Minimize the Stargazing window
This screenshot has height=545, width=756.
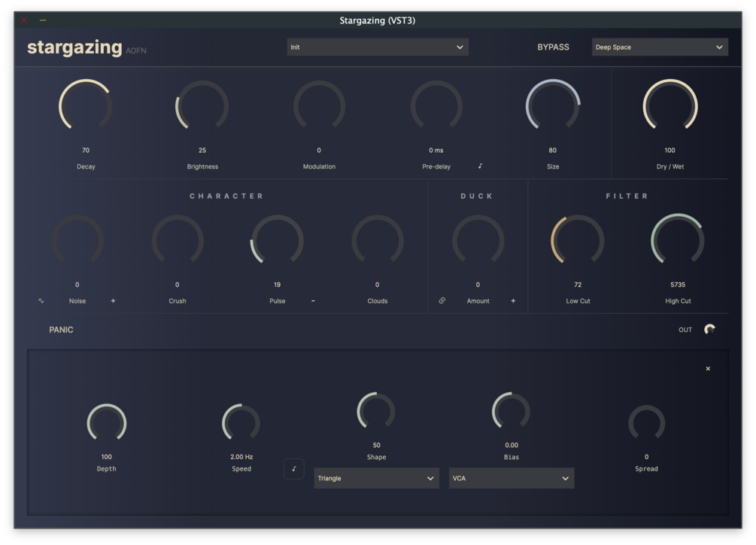click(x=43, y=20)
